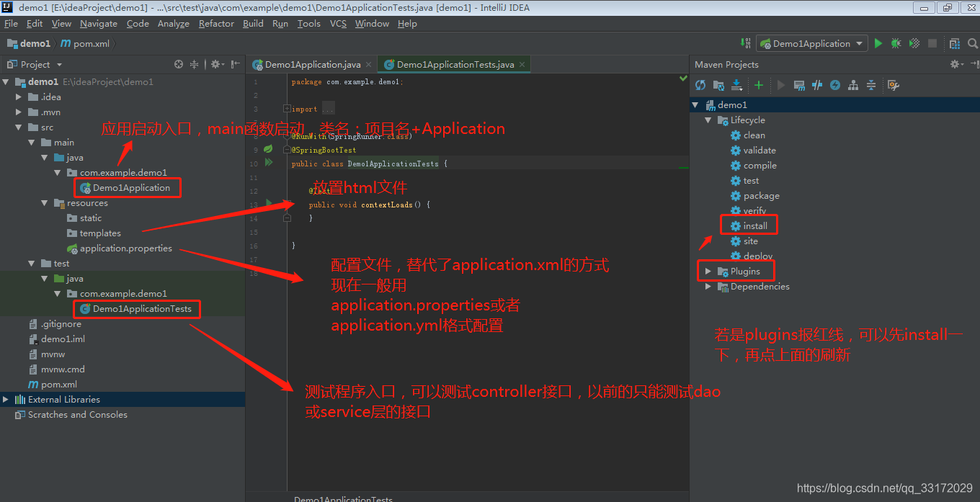Click Scroll from Source target icon
Viewport: 980px width, 502px height.
pyautogui.click(x=179, y=64)
